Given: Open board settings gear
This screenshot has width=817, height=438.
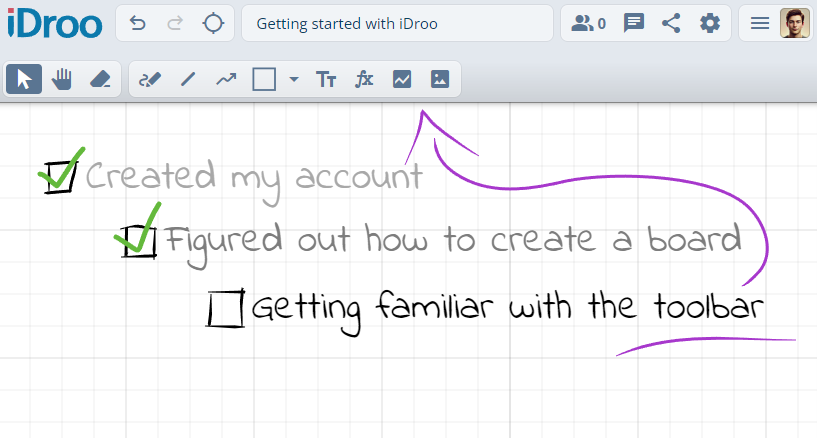Looking at the screenshot, I should (x=710, y=23).
